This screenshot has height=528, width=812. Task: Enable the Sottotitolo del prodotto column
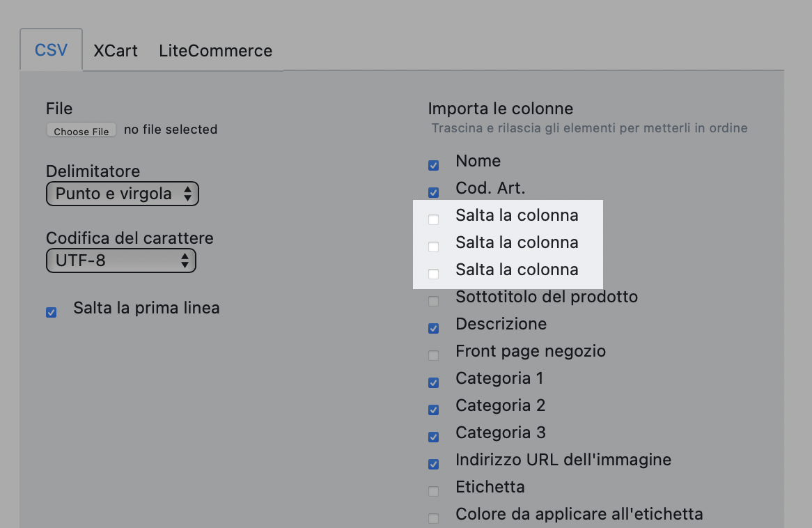pyautogui.click(x=433, y=301)
